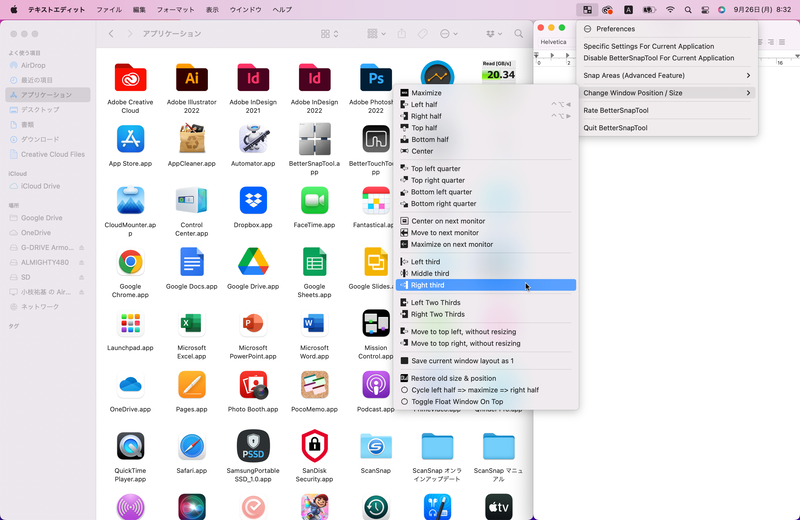Open Adobe Illustrator 2022 icon
This screenshot has width=800, height=520.
[x=192, y=78]
